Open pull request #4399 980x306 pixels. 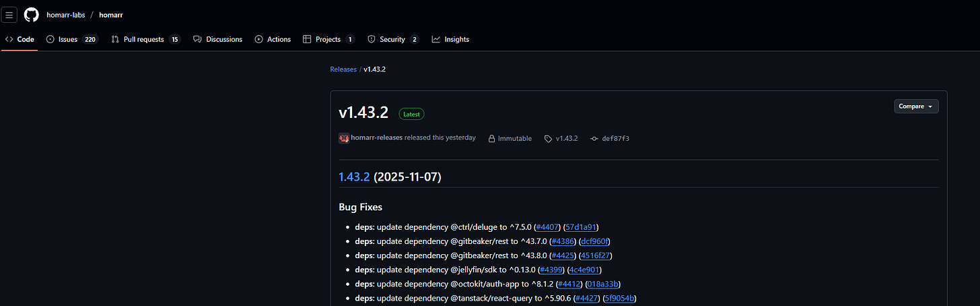[x=551, y=270]
